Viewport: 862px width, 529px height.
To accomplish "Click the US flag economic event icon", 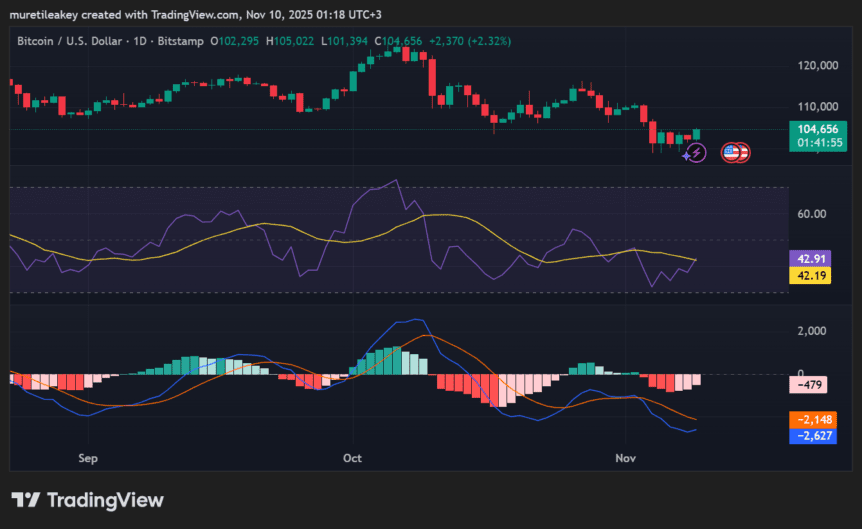I will [x=731, y=152].
